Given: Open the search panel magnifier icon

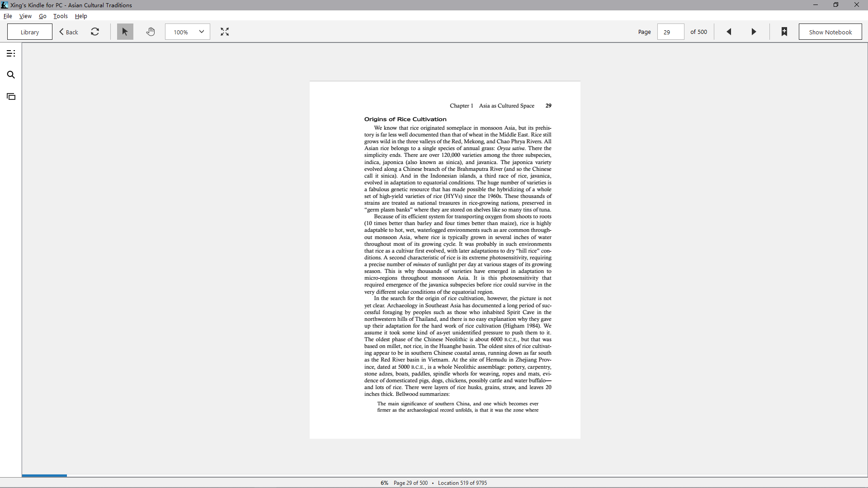Looking at the screenshot, I should click(11, 75).
